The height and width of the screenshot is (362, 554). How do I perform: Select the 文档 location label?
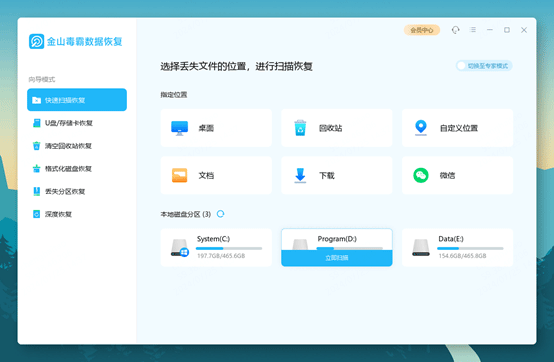tap(206, 176)
